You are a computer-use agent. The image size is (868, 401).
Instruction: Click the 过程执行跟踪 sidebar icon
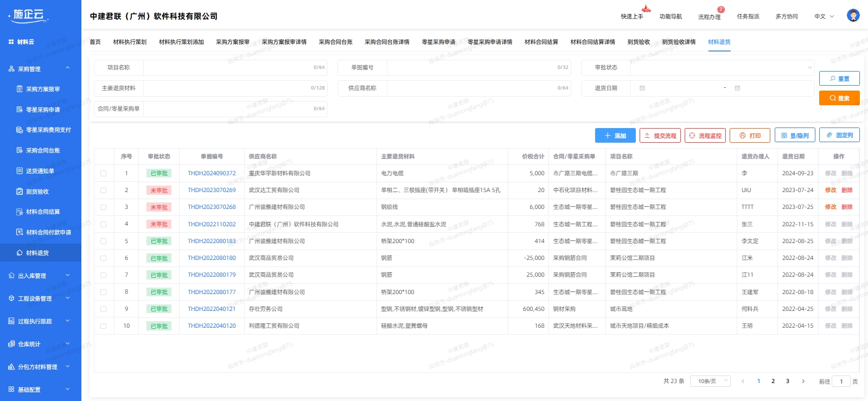pos(11,321)
